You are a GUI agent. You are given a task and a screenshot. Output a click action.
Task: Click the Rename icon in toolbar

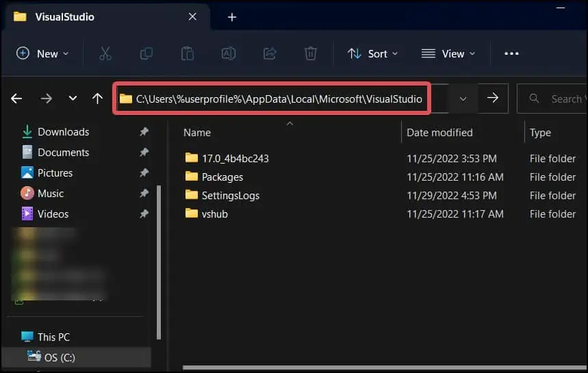pyautogui.click(x=229, y=53)
